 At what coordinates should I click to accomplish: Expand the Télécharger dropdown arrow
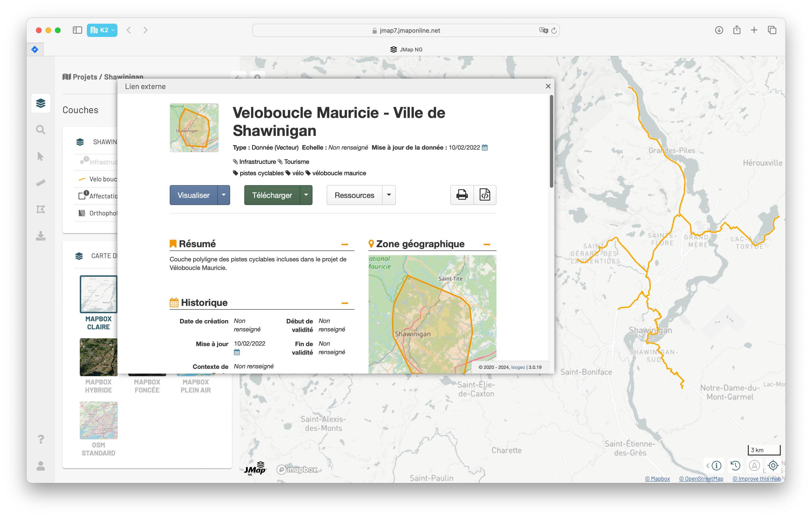(306, 195)
